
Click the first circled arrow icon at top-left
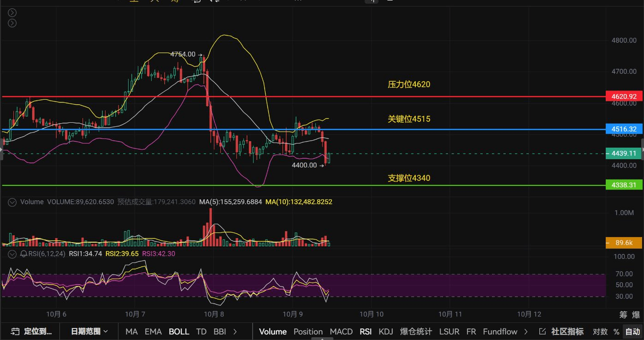click(x=12, y=13)
